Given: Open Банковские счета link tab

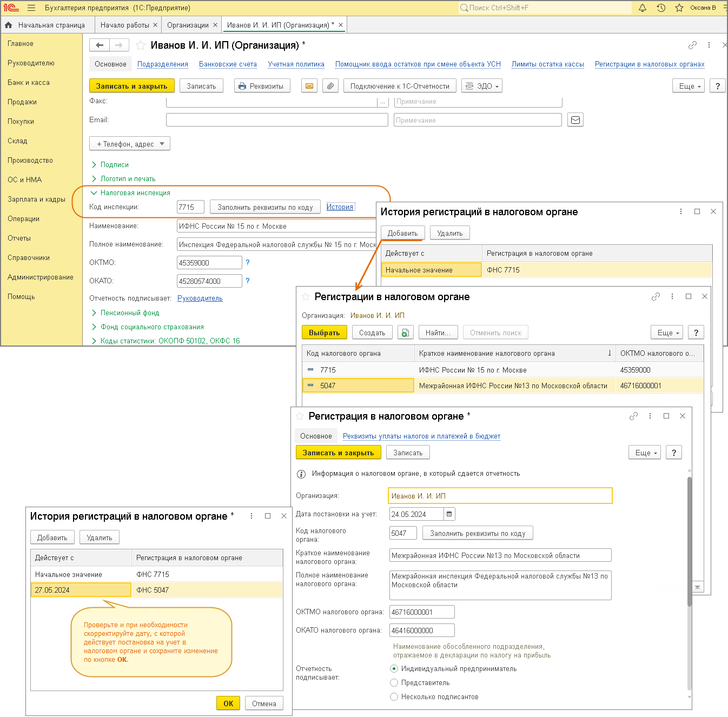Looking at the screenshot, I should 228,64.
